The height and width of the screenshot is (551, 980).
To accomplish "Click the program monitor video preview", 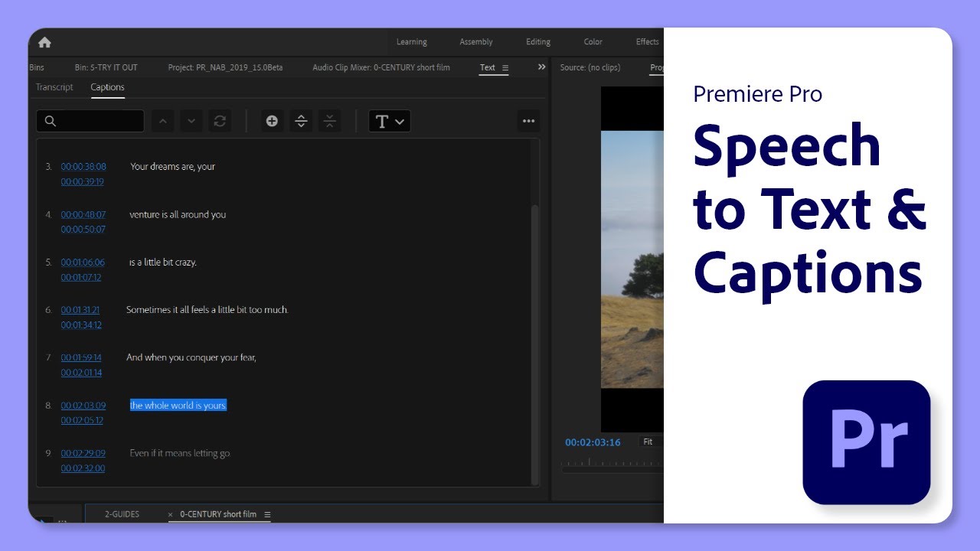I will pyautogui.click(x=632, y=259).
